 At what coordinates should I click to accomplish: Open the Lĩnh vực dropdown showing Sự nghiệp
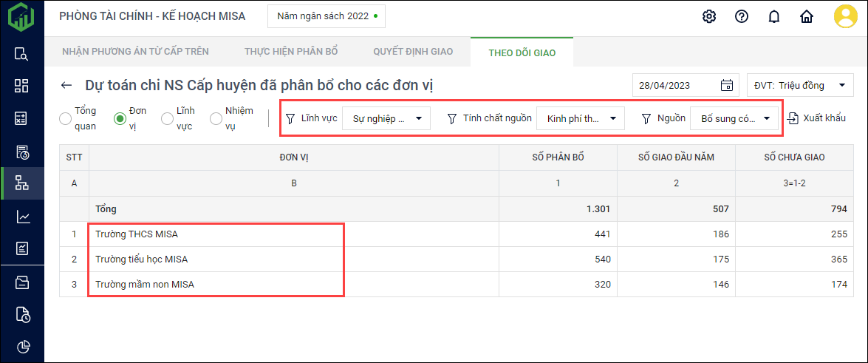click(x=386, y=118)
